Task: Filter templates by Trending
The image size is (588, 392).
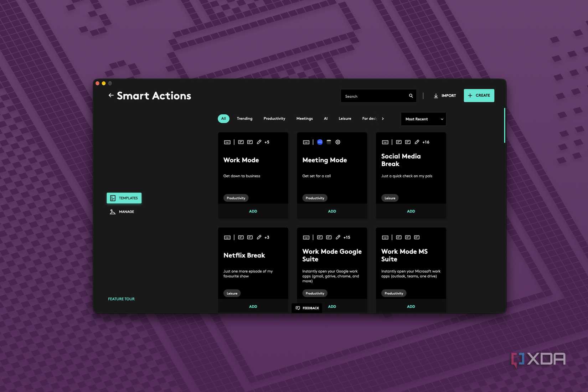Action: tap(244, 119)
